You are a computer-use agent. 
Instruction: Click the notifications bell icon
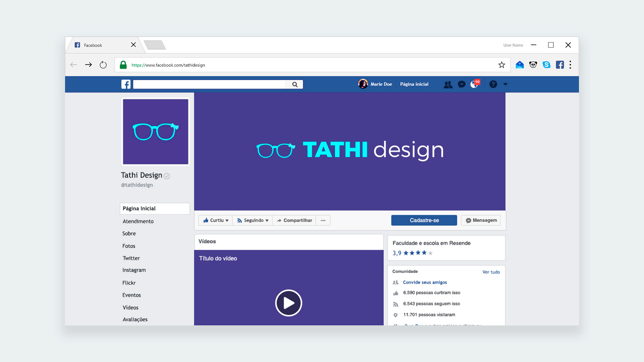474,84
